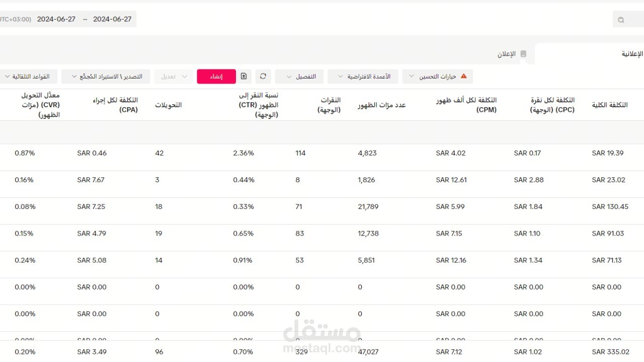644x362 pixels.
Task: Click the search magnifier icon
Action: coord(621,20)
